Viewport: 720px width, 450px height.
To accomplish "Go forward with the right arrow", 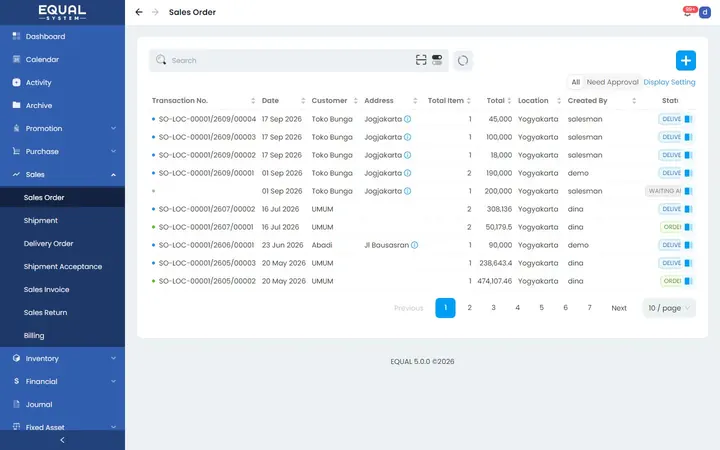I will [155, 12].
